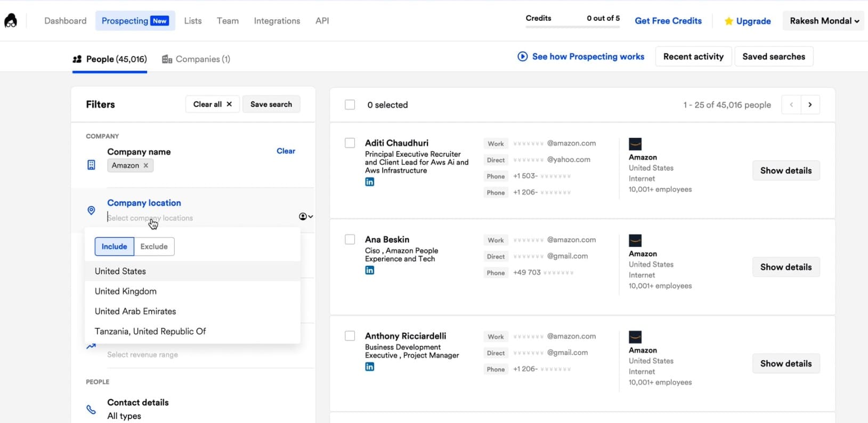Click the star icon next to Upgrade
This screenshot has width=868, height=423.
728,21
